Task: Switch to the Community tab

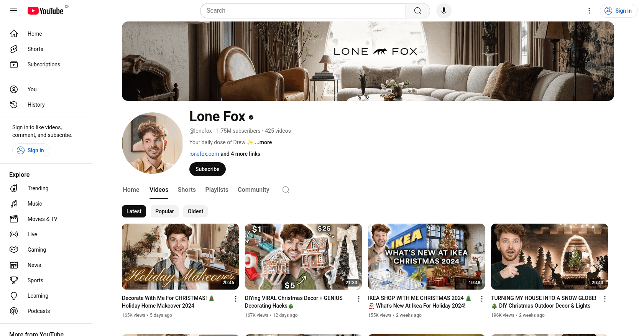Action: [253, 190]
